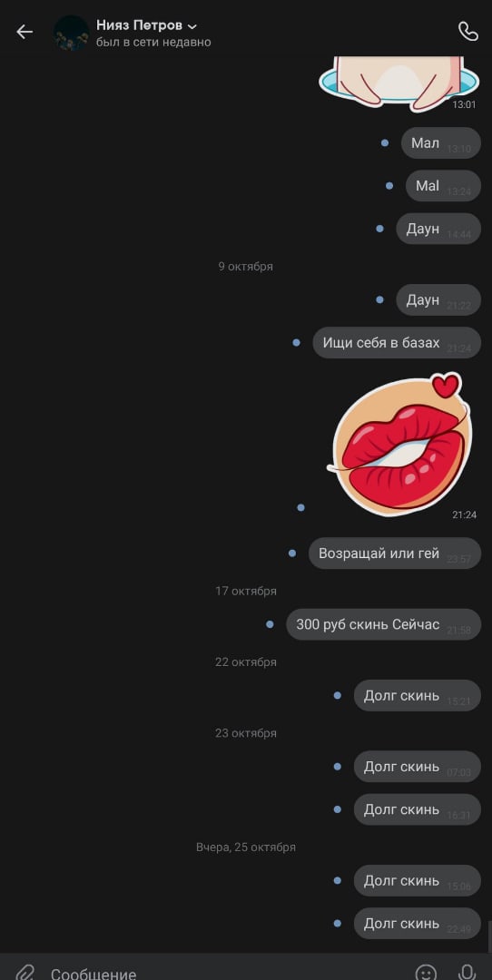Tap the microphone voice message icon
Image resolution: width=492 pixels, height=980 pixels.
pyautogui.click(x=467, y=973)
